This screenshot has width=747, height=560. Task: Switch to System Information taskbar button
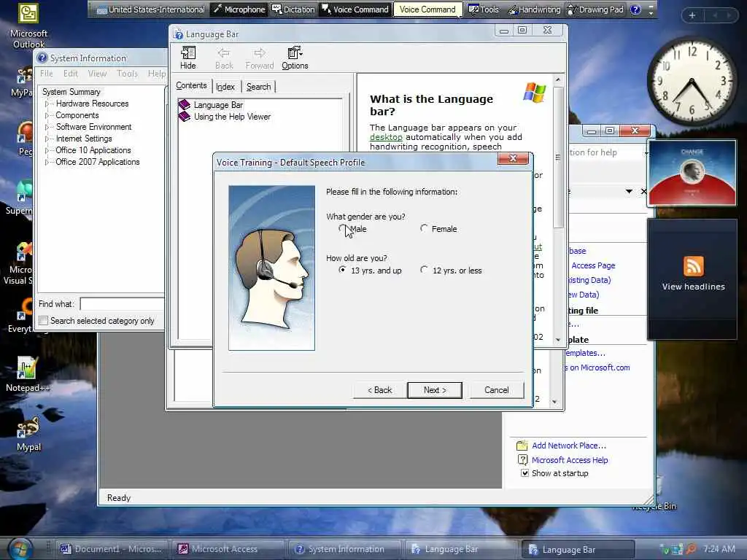(x=344, y=549)
